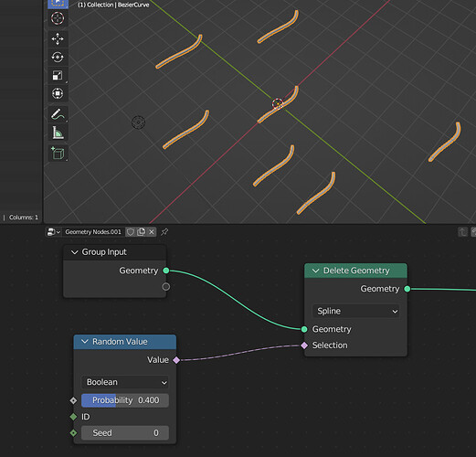Select the Group Input node header
Screen dimensions: 476x457
(x=115, y=252)
